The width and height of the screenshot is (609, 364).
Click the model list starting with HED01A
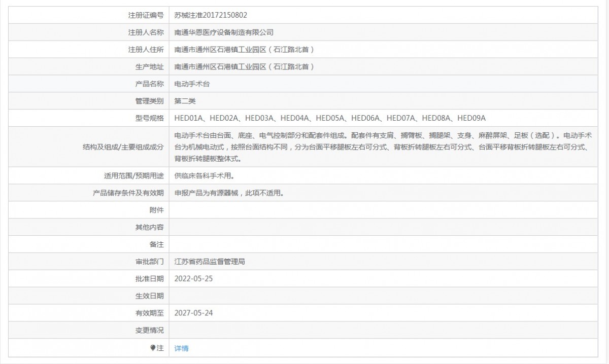[330, 118]
